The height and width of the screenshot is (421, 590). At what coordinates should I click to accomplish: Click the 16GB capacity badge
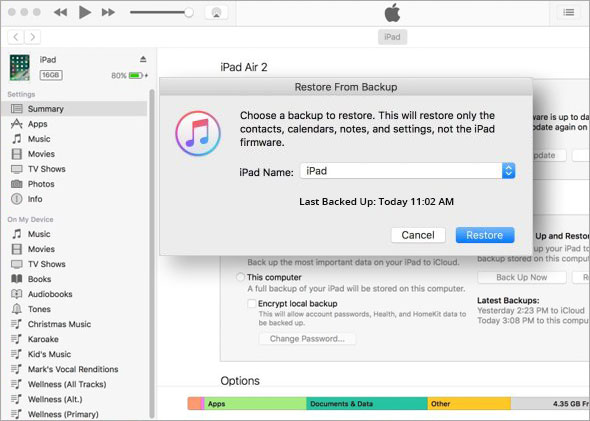tap(51, 75)
